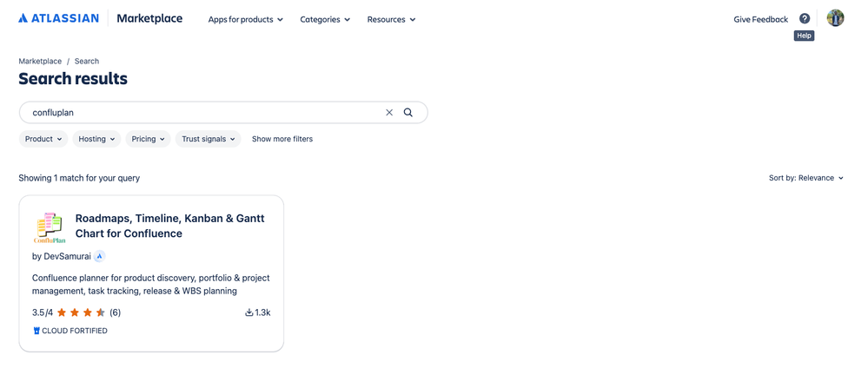Open the Help question mark icon
This screenshot has height=368, width=868.
[x=805, y=19]
